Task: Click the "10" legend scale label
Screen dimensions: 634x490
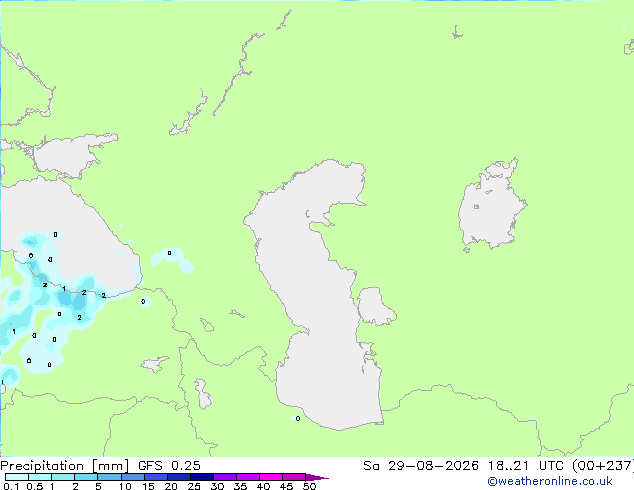Action: pyautogui.click(x=125, y=486)
